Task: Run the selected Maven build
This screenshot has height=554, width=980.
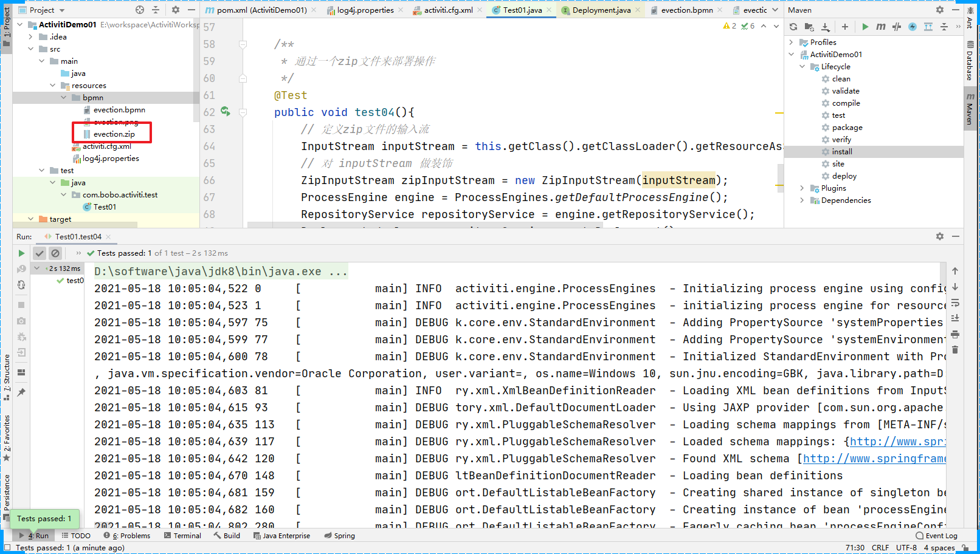Action: coord(865,27)
